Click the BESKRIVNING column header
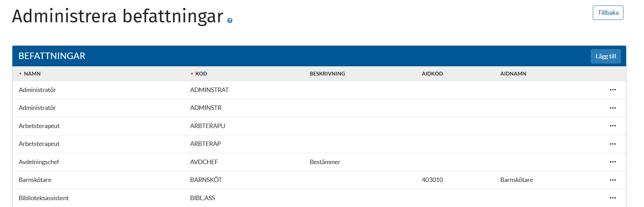This screenshot has height=207, width=644. 327,74
